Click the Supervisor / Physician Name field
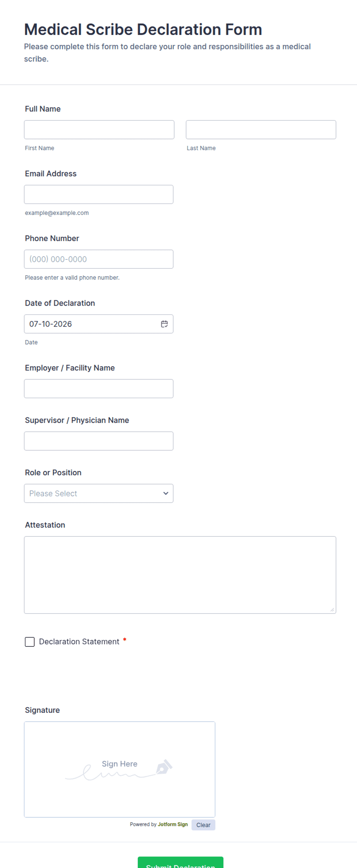This screenshot has width=357, height=868. [99, 441]
